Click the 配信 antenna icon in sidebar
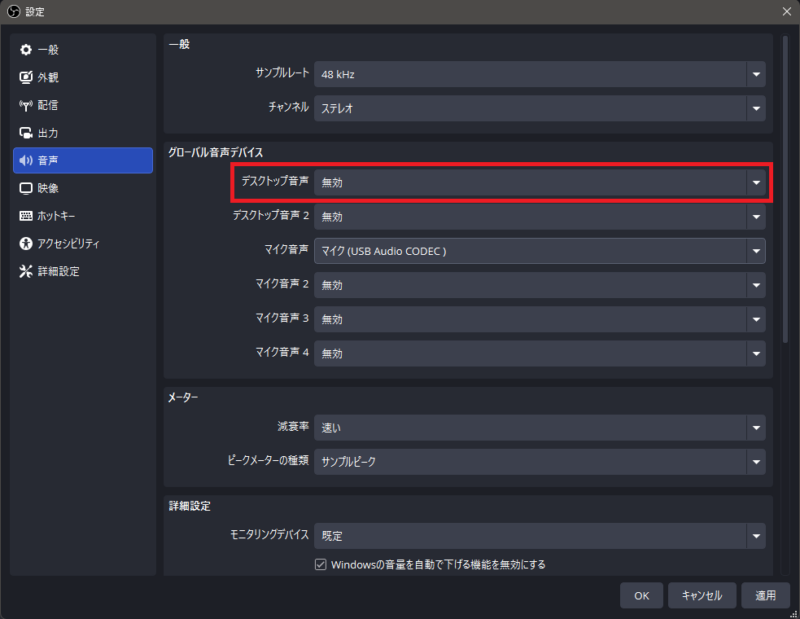The image size is (800, 619). point(26,105)
